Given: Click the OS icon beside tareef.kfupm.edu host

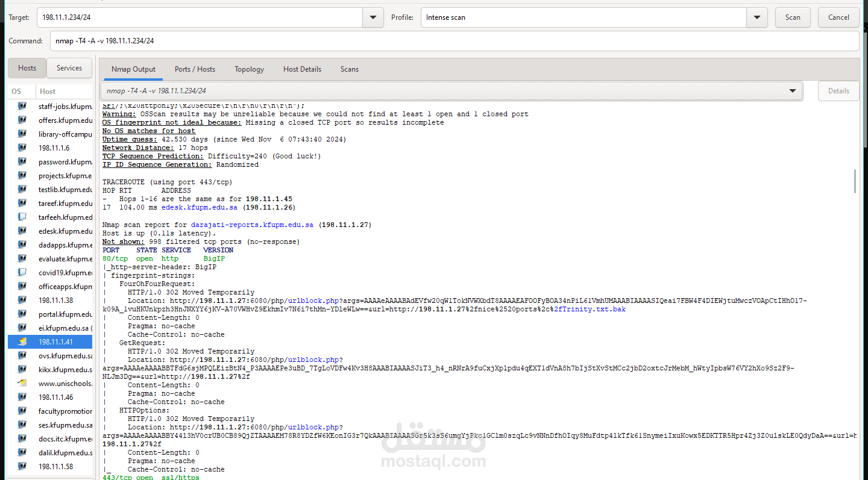Looking at the screenshot, I should [x=22, y=203].
